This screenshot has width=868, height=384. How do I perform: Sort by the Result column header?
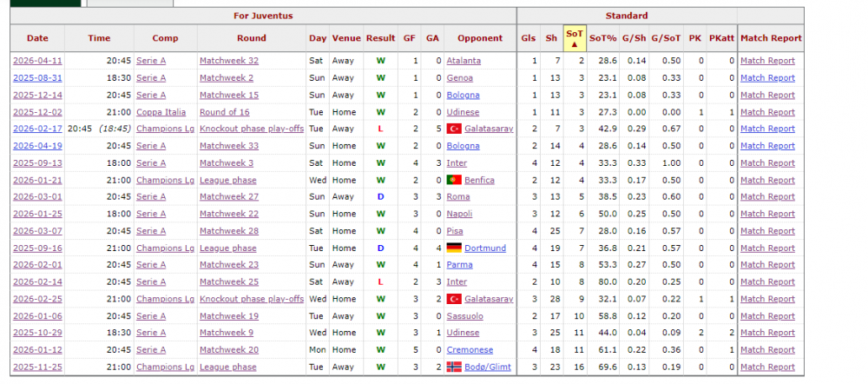tap(380, 38)
